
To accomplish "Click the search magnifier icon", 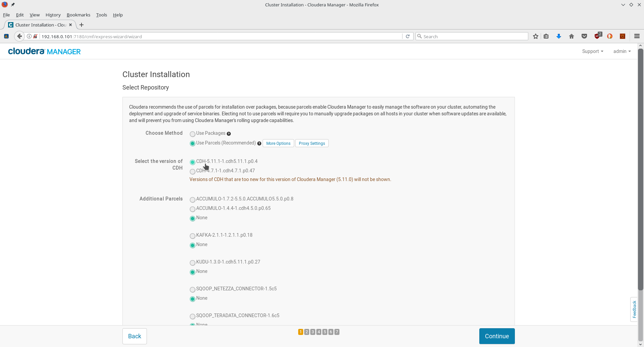I will click(419, 36).
